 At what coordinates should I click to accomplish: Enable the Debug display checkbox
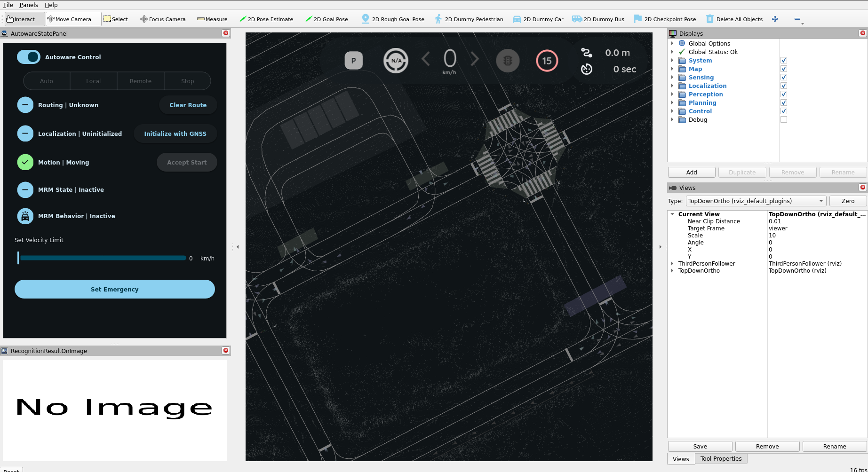coord(784,119)
